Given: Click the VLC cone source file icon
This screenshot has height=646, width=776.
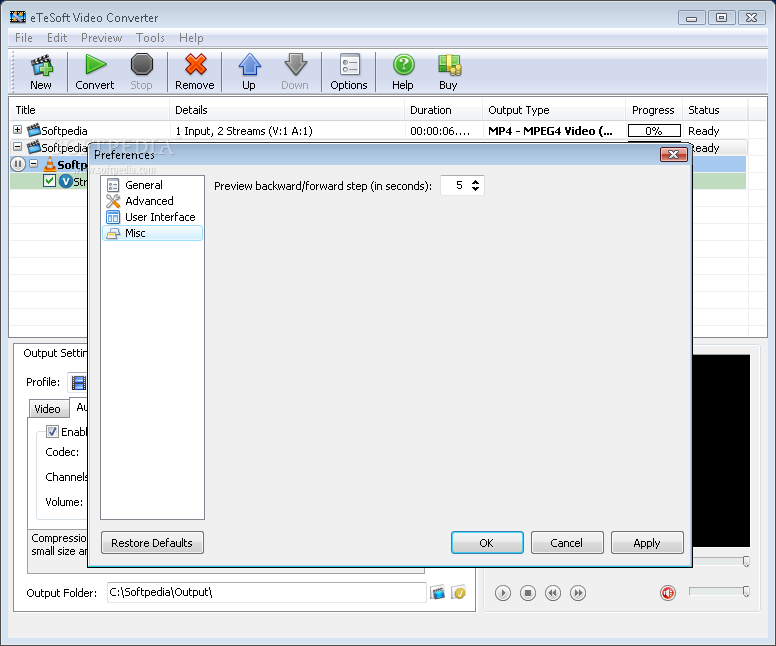Looking at the screenshot, I should click(x=49, y=164).
